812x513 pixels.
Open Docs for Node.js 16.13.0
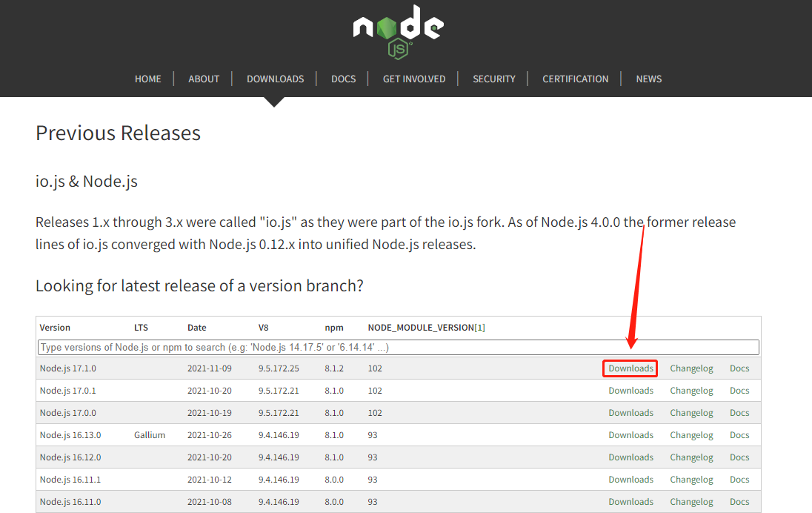[739, 435]
